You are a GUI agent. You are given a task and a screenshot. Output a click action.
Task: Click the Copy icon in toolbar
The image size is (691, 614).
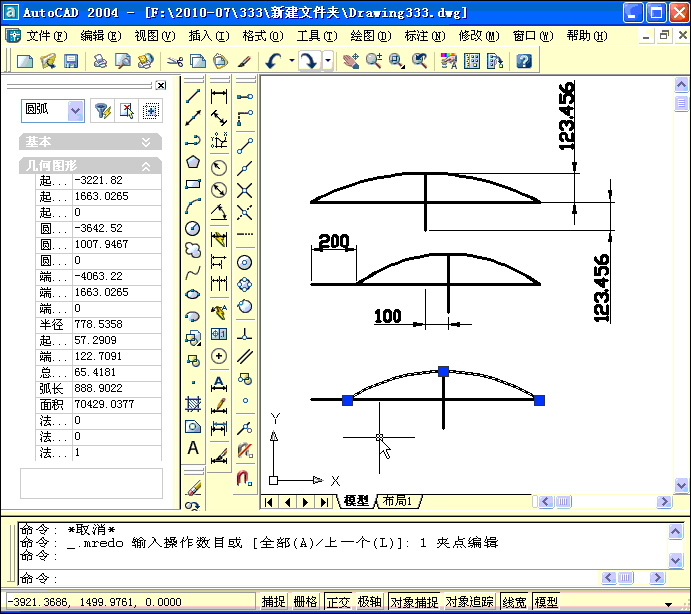point(197,61)
